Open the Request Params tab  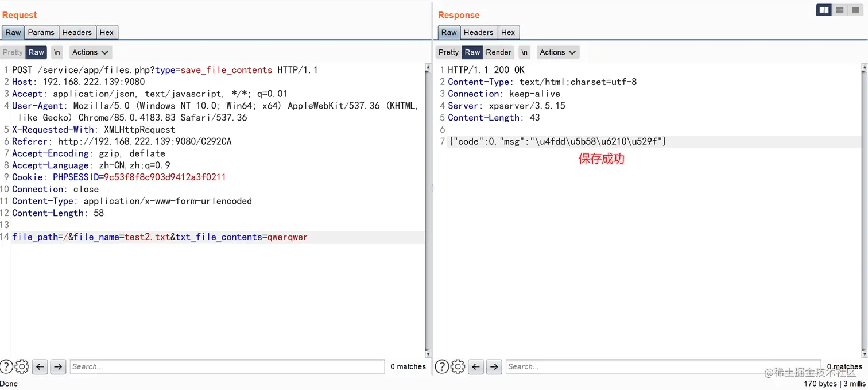click(x=41, y=33)
